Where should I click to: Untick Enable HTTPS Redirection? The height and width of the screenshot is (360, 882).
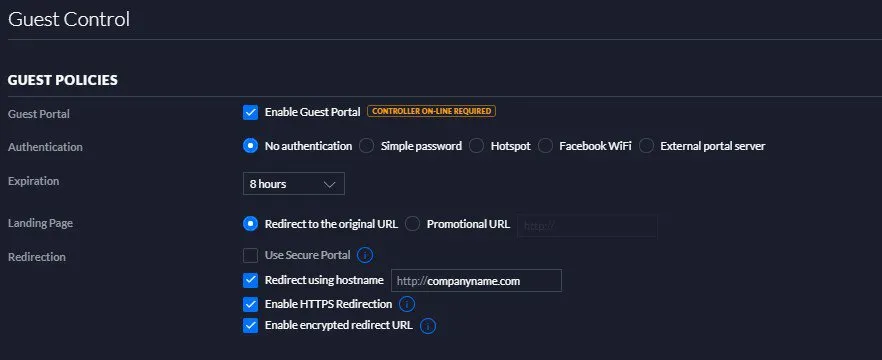[x=250, y=304]
